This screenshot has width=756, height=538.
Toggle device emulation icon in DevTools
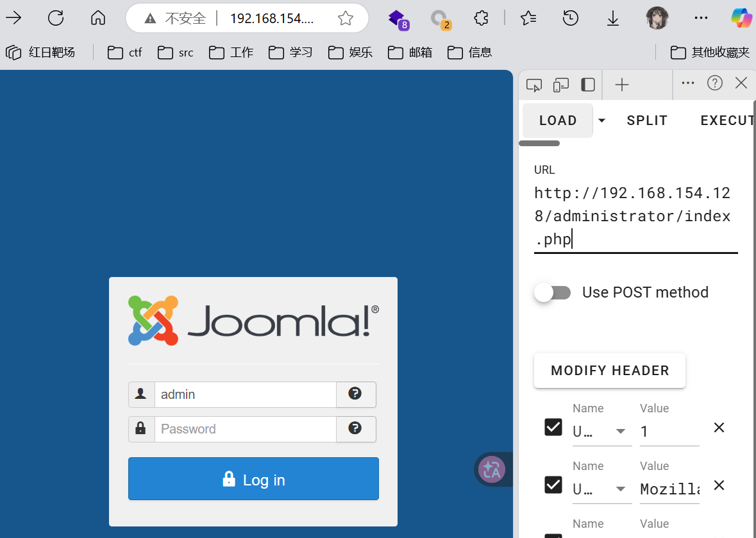coord(560,85)
